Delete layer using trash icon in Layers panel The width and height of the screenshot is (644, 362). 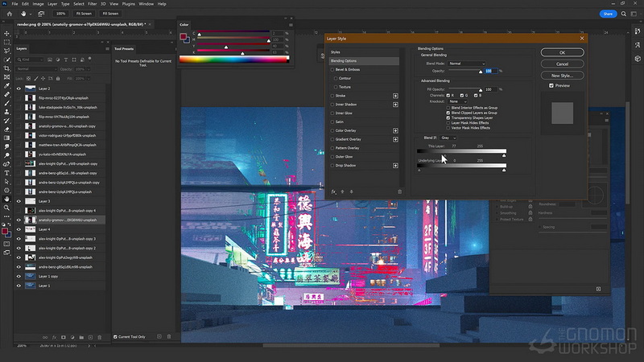tap(99, 337)
